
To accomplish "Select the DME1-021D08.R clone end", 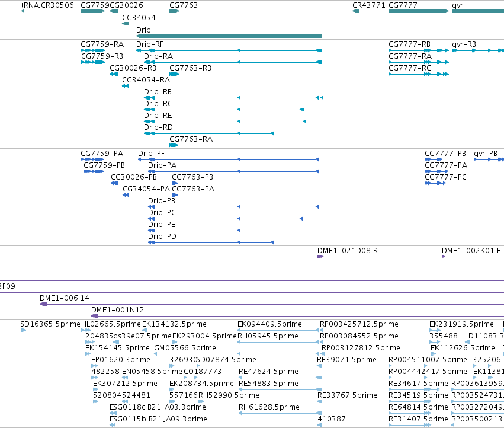I will (x=320, y=257).
